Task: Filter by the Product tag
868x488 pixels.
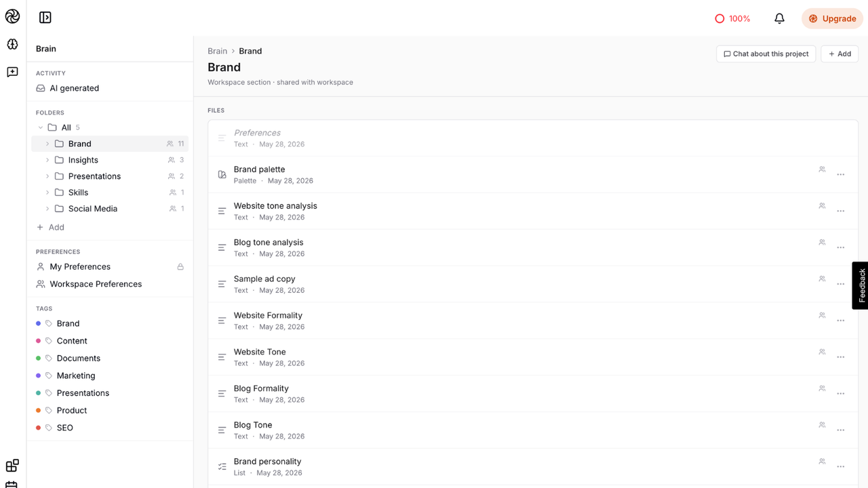Action: pyautogui.click(x=72, y=410)
